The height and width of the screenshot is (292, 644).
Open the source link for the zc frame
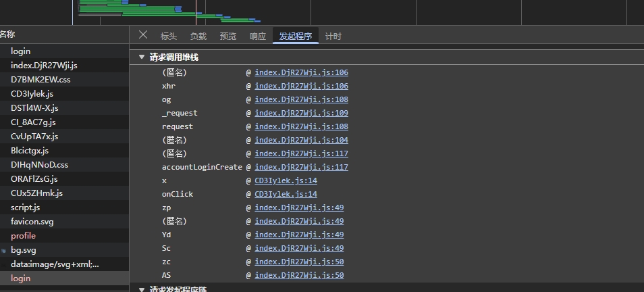(x=299, y=262)
